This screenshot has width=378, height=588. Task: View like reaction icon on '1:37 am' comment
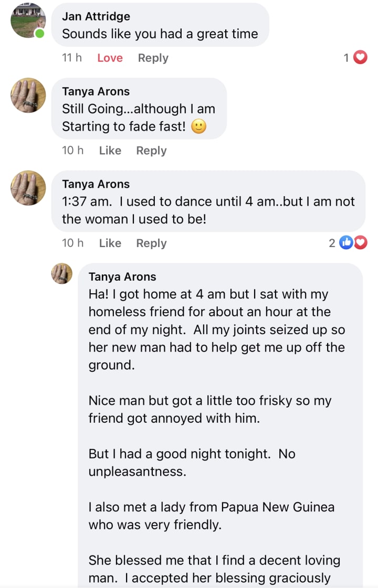pos(346,243)
